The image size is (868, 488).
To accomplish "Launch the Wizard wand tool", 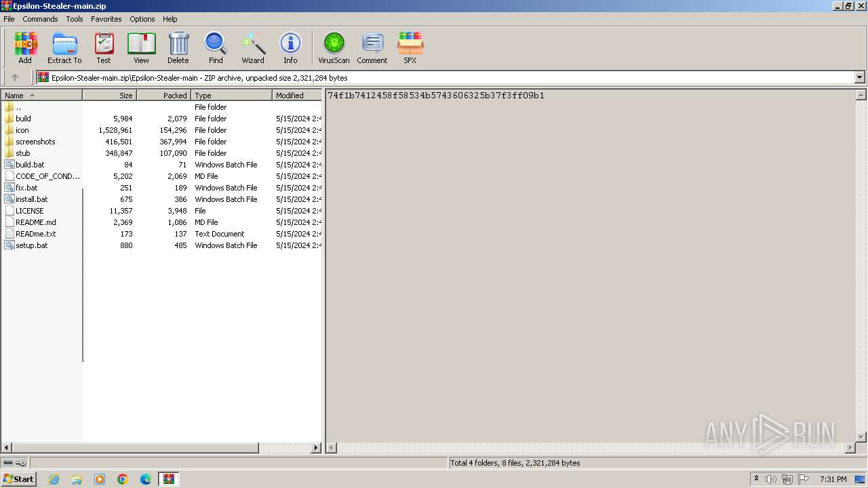I will click(253, 47).
